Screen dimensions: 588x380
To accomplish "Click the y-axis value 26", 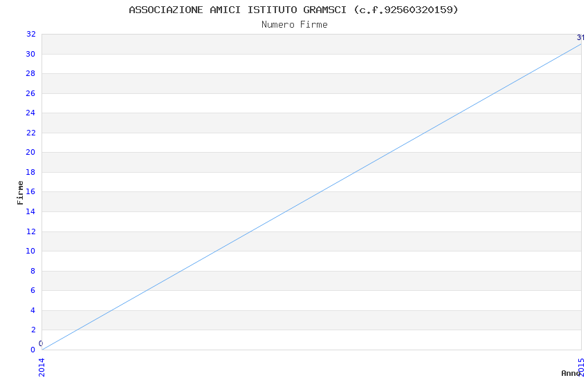I will coord(30,93).
